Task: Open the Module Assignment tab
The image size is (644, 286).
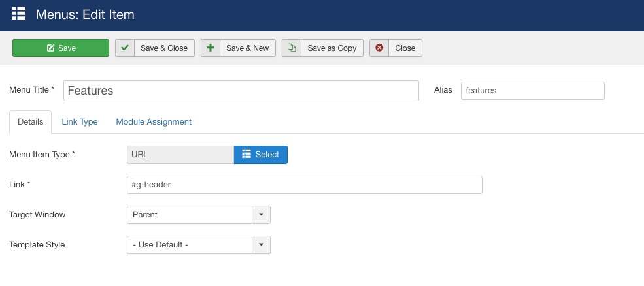Action: point(154,122)
